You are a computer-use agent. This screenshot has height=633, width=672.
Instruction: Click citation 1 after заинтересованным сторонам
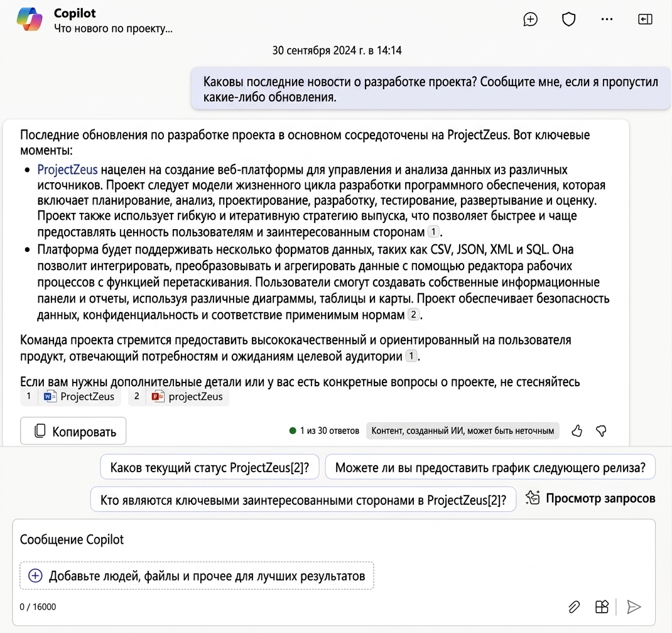click(433, 232)
